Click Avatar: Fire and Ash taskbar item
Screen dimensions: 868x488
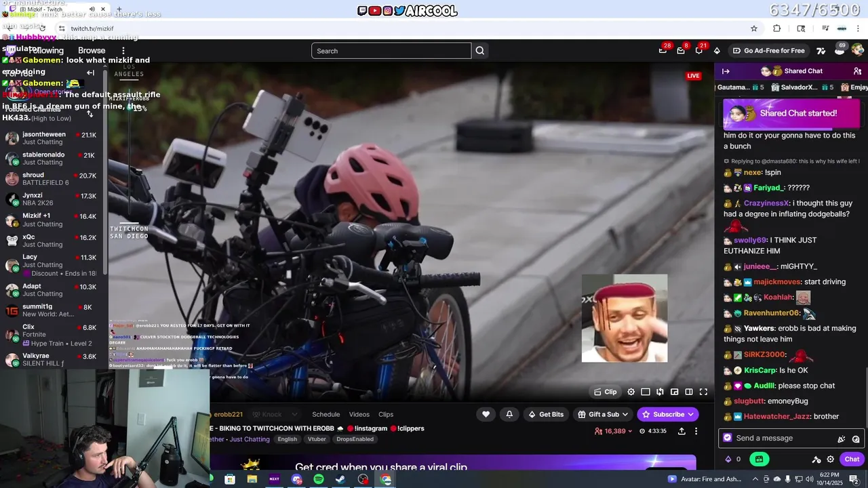(705, 479)
